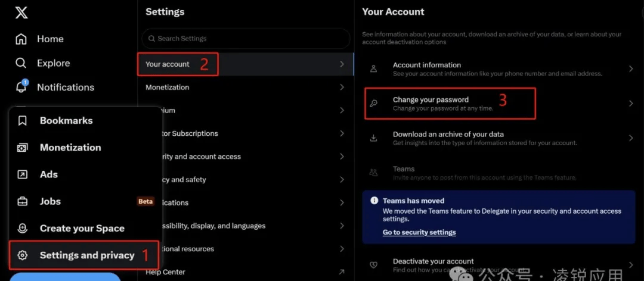The image size is (644, 281).
Task: Click the Create your Space microphone icon
Action: click(x=22, y=228)
